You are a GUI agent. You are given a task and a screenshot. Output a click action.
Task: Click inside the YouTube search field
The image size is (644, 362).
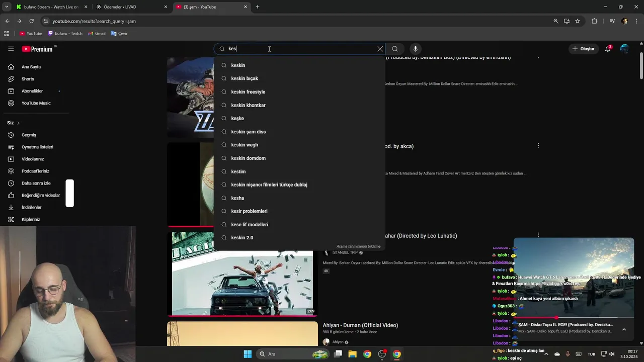coord(300,49)
